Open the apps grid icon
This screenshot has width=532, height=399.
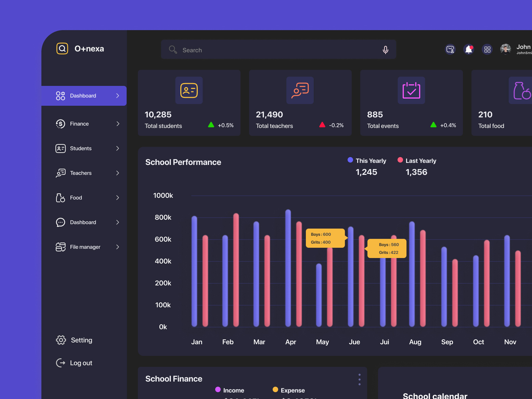pyautogui.click(x=487, y=49)
